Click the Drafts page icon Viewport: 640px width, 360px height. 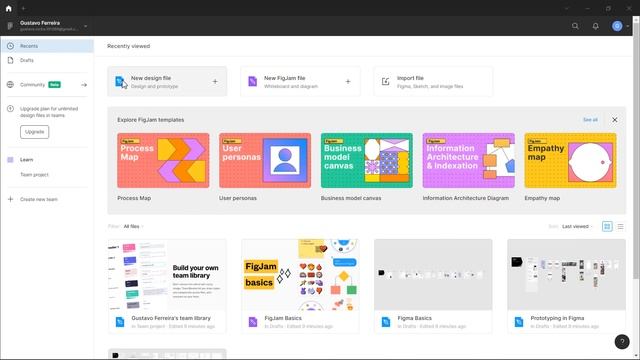click(x=11, y=60)
